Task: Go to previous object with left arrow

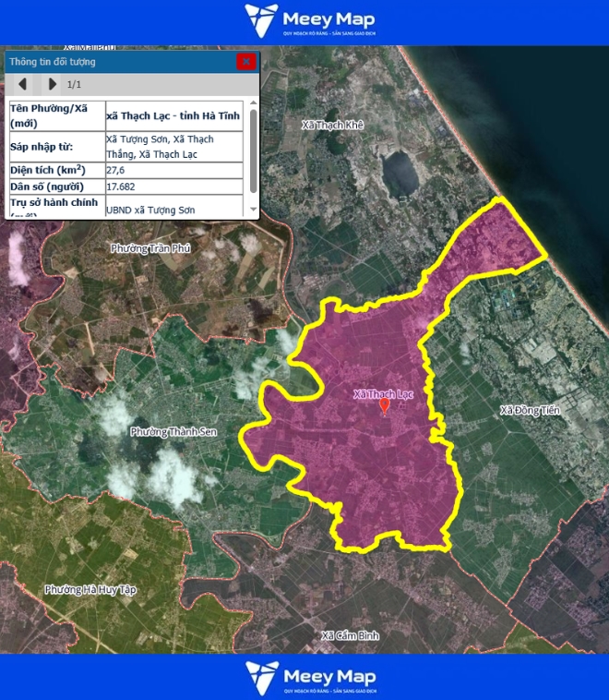Action: (x=23, y=84)
